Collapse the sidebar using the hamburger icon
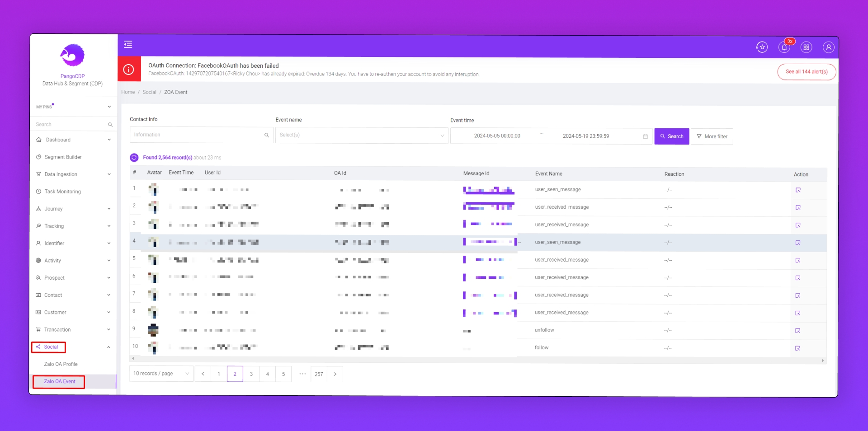 (128, 44)
